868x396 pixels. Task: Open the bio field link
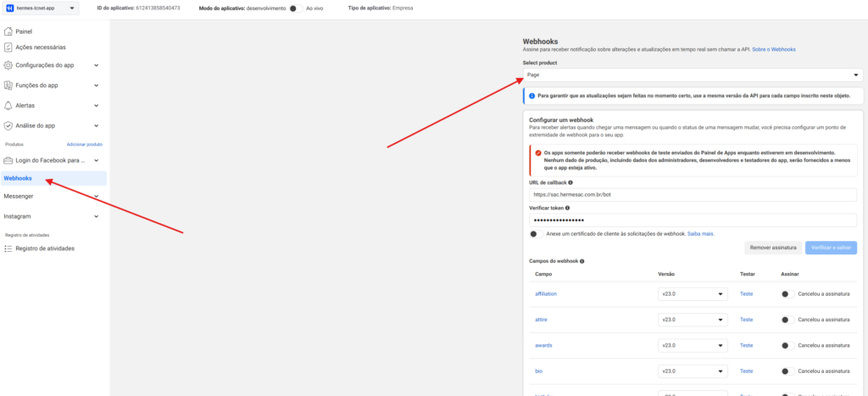(538, 371)
